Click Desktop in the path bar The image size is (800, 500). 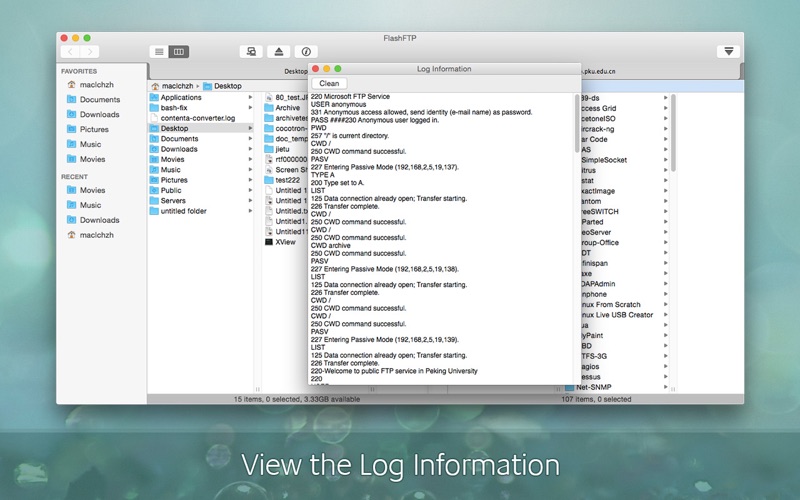[x=222, y=86]
